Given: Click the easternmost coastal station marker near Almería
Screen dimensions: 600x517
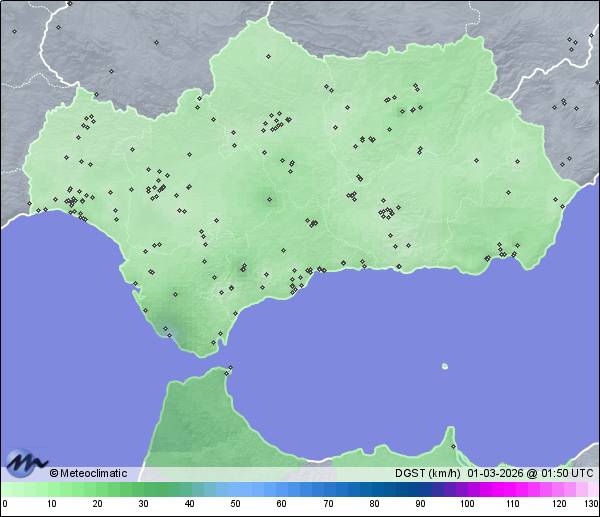Looking at the screenshot, I should pyautogui.click(x=516, y=255).
